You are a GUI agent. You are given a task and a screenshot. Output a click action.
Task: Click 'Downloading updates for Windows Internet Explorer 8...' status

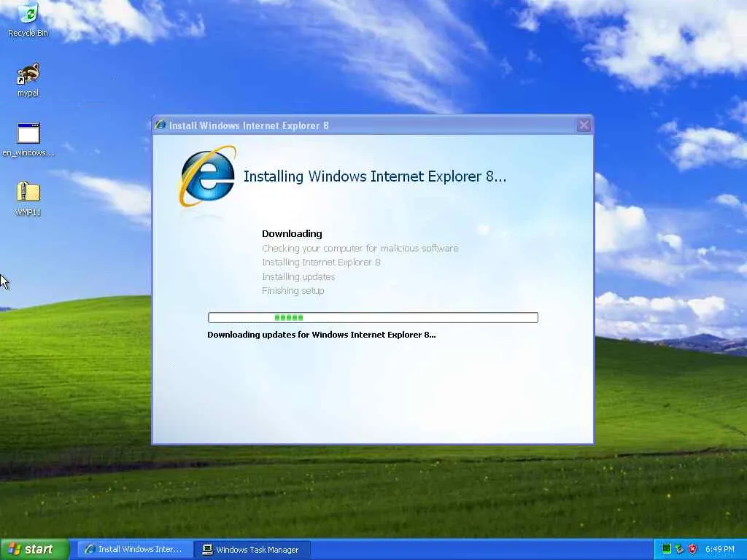coord(322,335)
